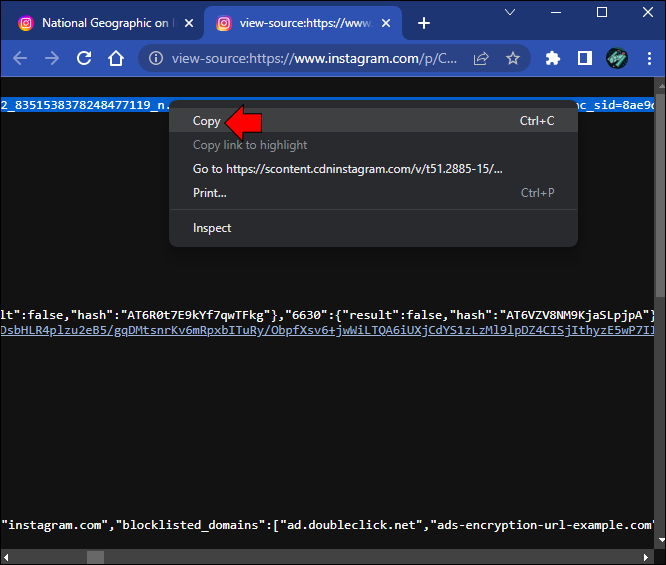Toggle the browser side panel icon
Image resolution: width=666 pixels, height=565 pixels.
[585, 58]
